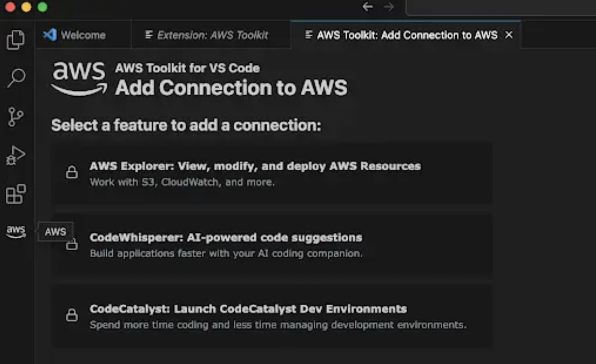Open the Explorer sidebar panel
596x364 pixels.
tap(17, 39)
